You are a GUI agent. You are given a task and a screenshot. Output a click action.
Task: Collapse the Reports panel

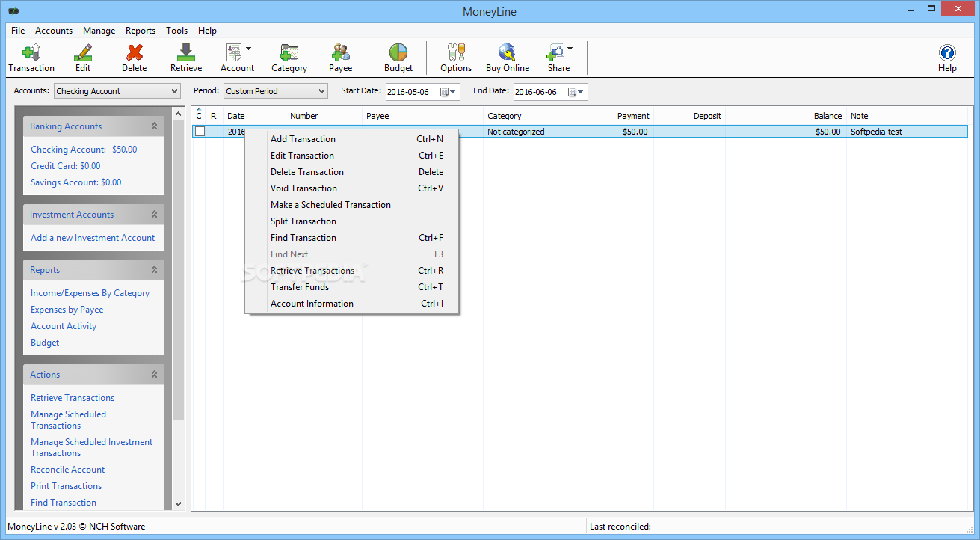155,270
